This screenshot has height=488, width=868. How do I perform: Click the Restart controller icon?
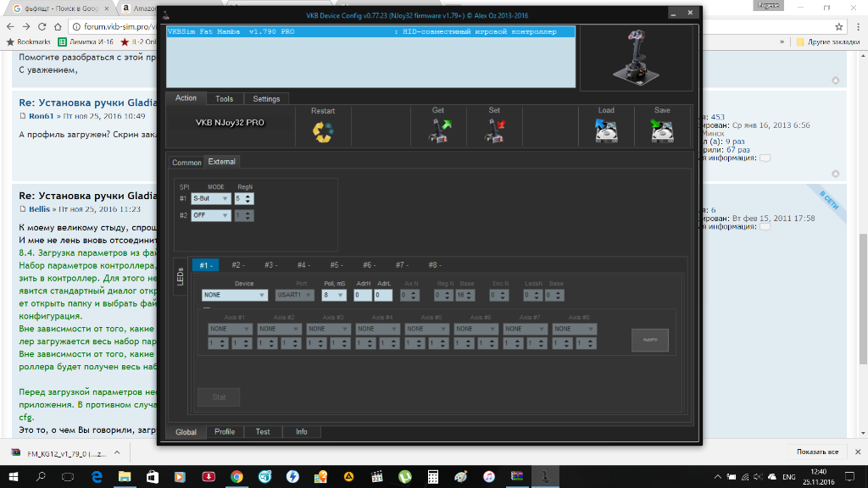coord(323,131)
